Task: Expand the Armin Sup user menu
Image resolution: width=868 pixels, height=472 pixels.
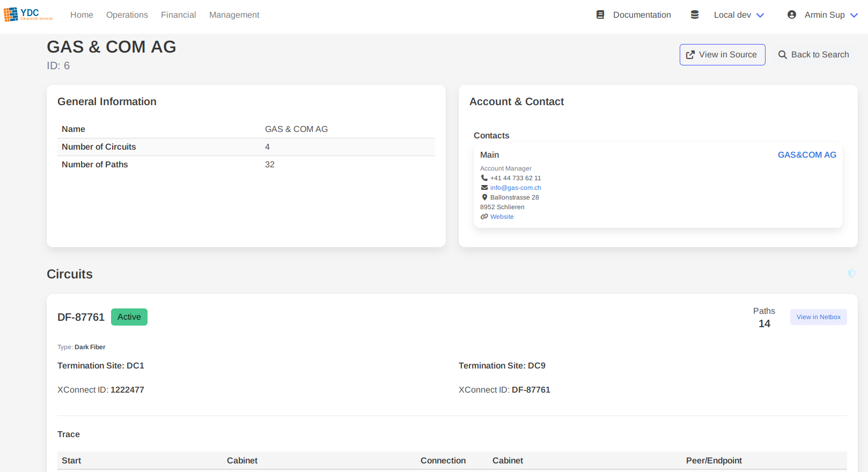Action: [x=831, y=15]
